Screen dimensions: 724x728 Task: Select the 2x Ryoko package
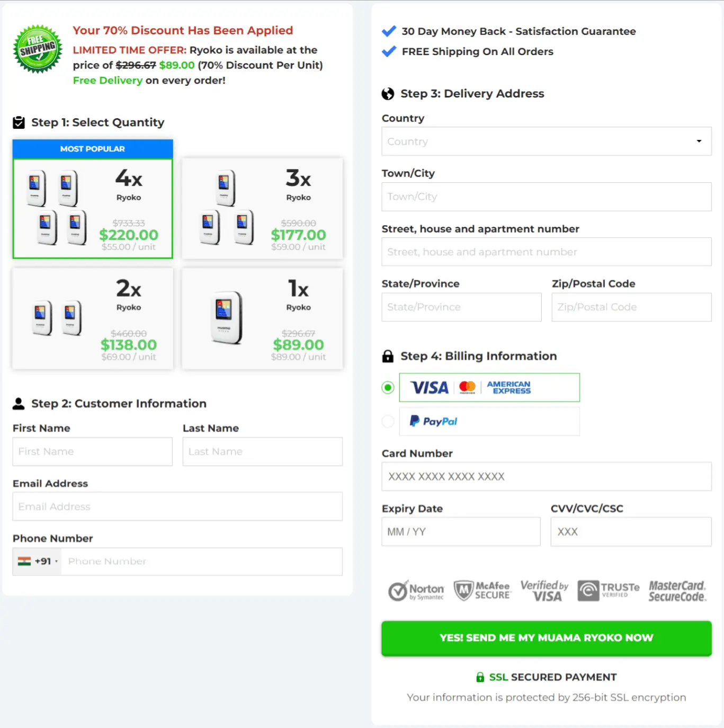click(92, 318)
